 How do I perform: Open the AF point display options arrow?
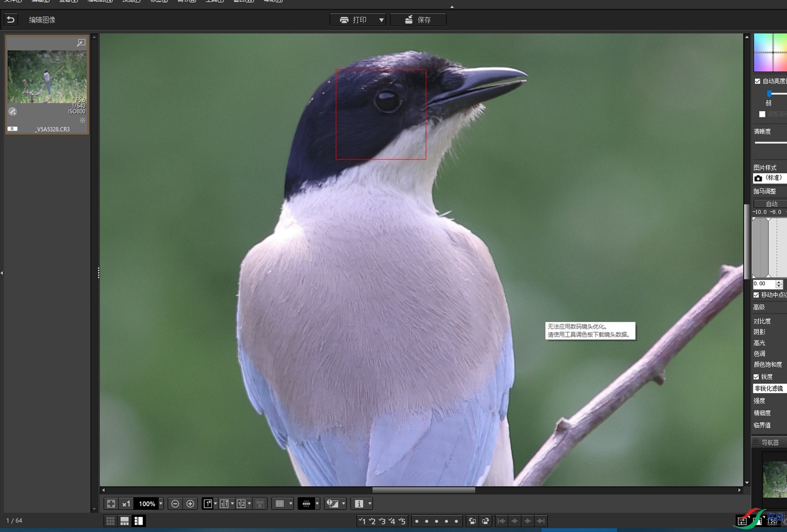pos(317,504)
